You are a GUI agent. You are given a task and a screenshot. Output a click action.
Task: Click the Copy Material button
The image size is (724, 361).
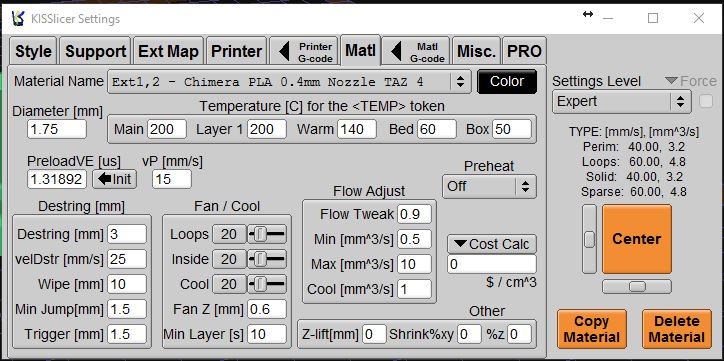pyautogui.click(x=592, y=329)
